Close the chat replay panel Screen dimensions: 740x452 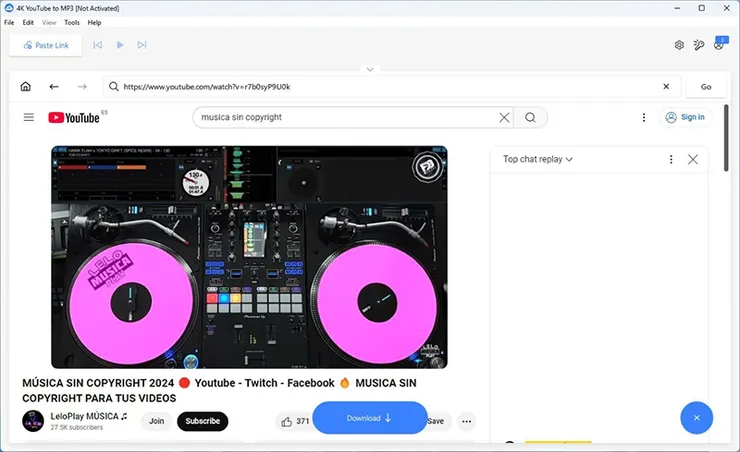(693, 159)
